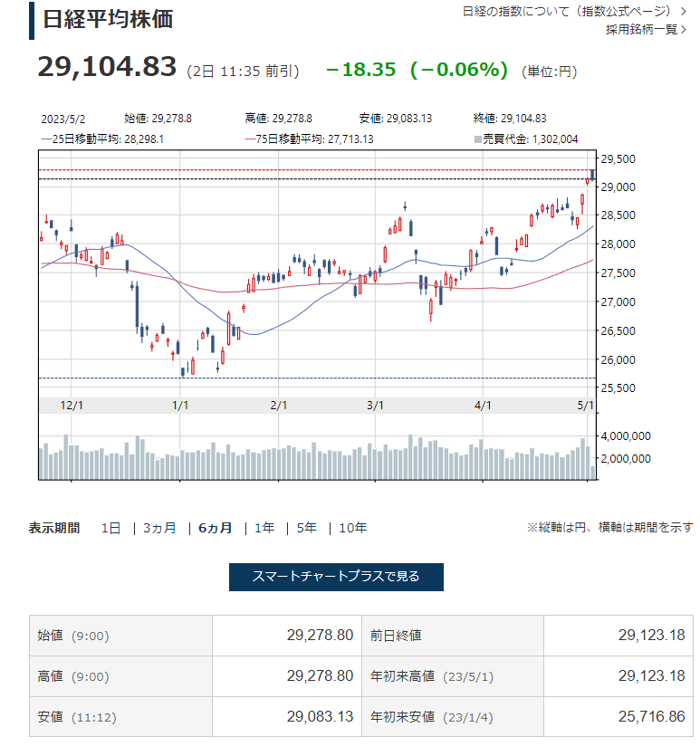
Task: Click 安値: 29,083.13 above the chart
Action: (x=396, y=119)
